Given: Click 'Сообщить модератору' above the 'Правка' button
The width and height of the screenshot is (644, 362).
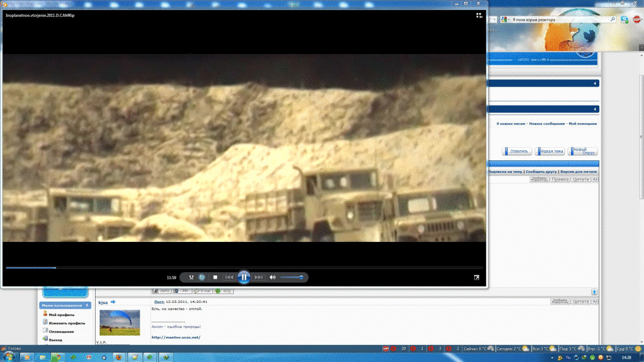Looking at the screenshot, I should click(x=539, y=179).
